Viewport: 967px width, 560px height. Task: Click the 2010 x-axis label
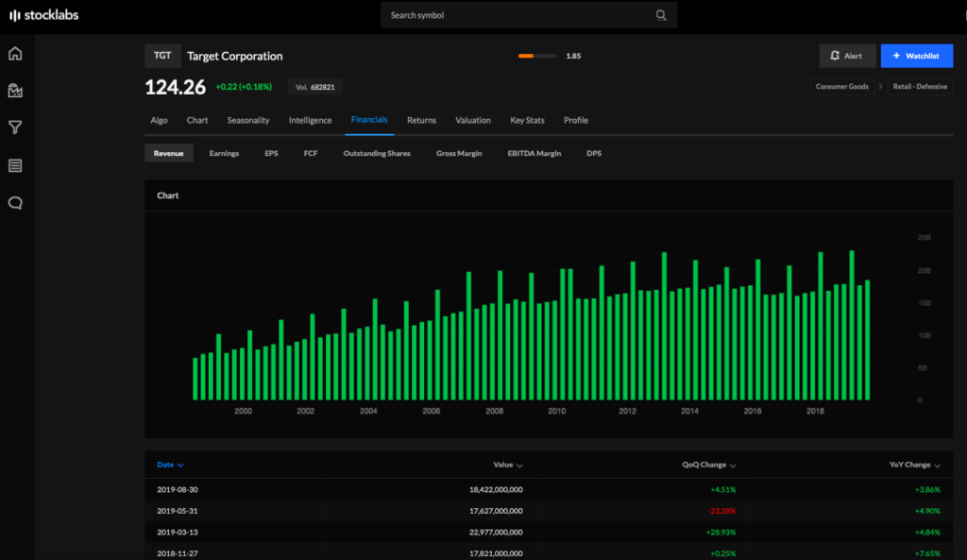(556, 411)
